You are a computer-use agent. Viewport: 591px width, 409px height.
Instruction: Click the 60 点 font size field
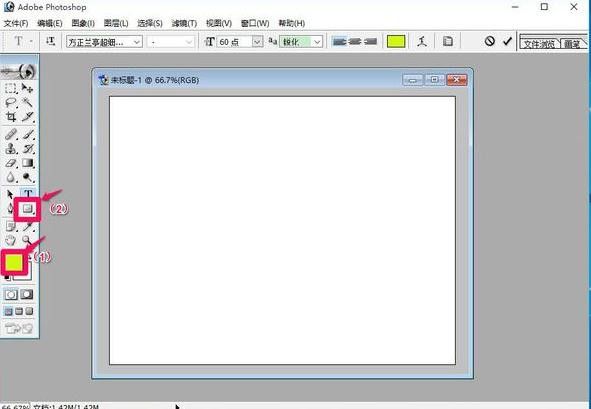tap(234, 41)
